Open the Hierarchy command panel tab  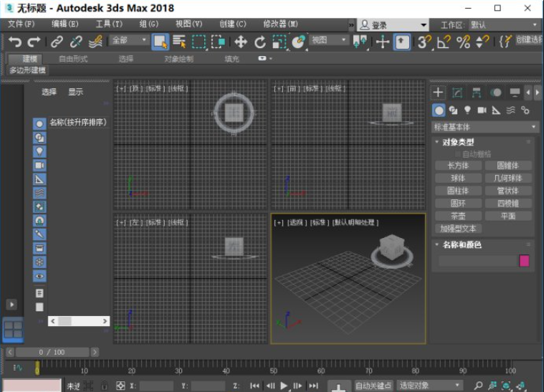(477, 92)
